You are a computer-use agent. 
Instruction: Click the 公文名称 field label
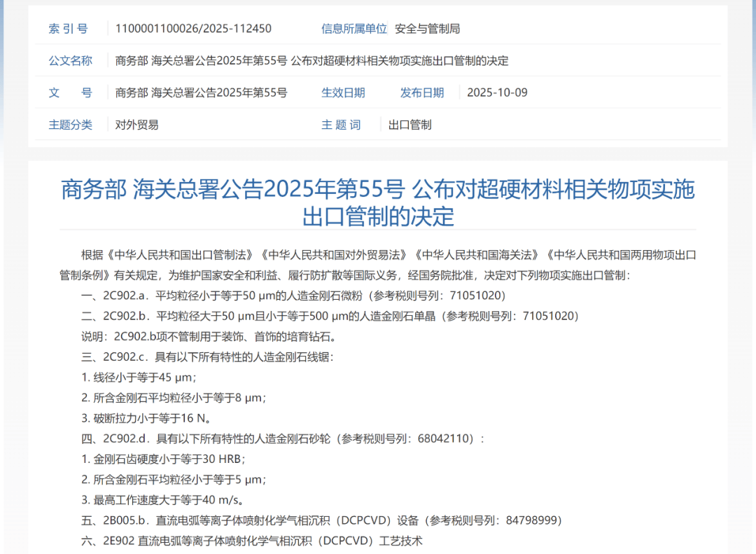70,61
